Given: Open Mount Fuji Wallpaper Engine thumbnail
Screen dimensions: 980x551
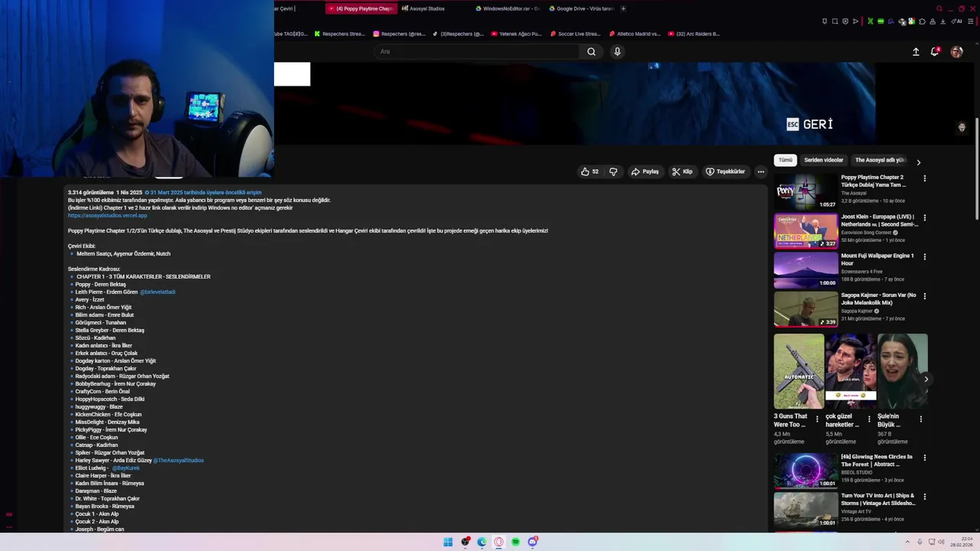Looking at the screenshot, I should [805, 269].
